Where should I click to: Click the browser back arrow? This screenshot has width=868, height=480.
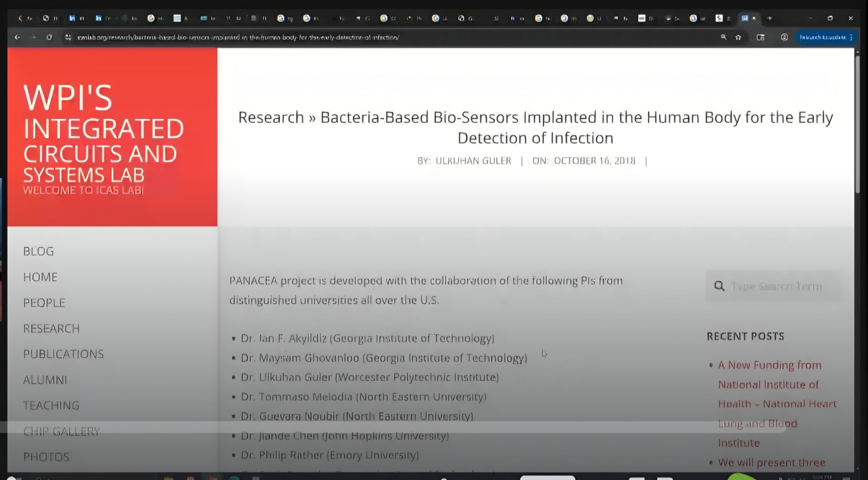17,37
